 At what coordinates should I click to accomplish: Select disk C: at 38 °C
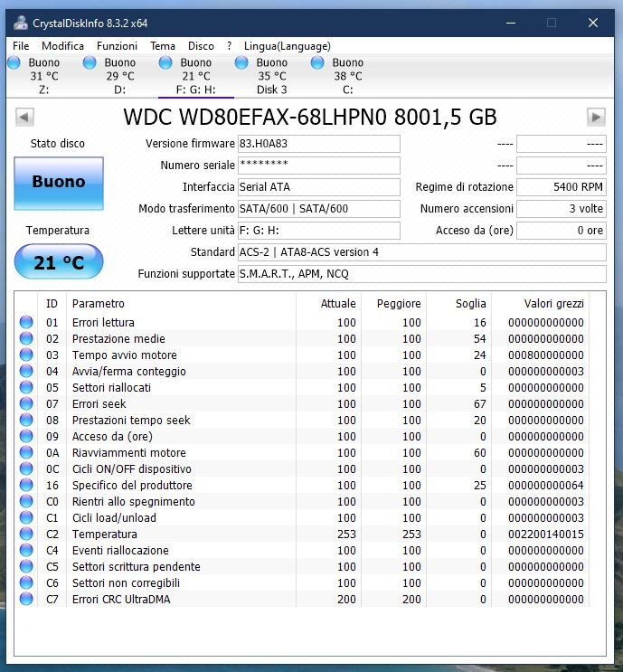347,76
